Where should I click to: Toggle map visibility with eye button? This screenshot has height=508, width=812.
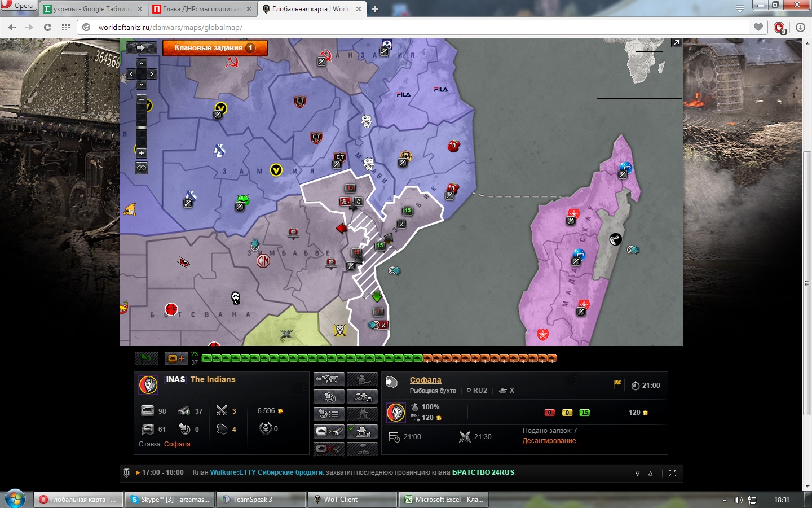pos(142,168)
